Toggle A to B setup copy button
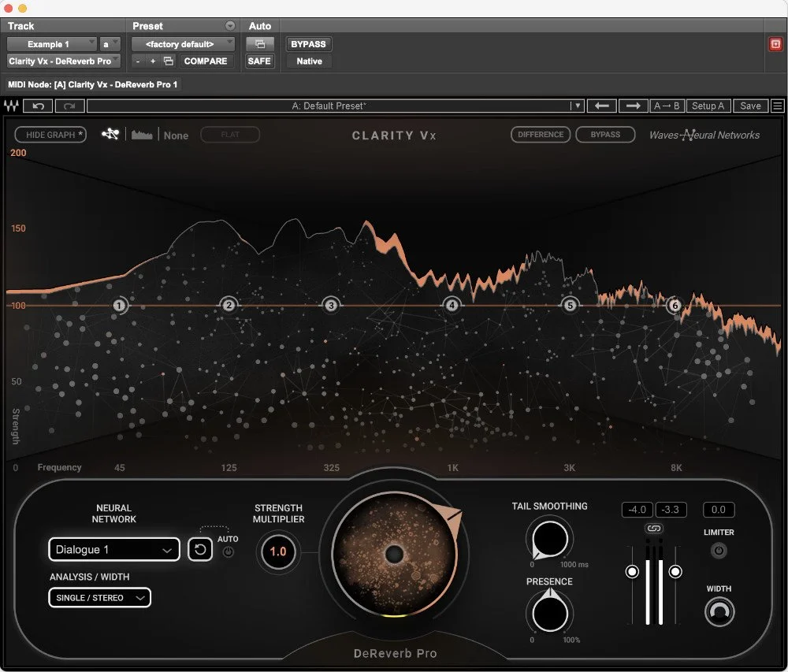 667,106
